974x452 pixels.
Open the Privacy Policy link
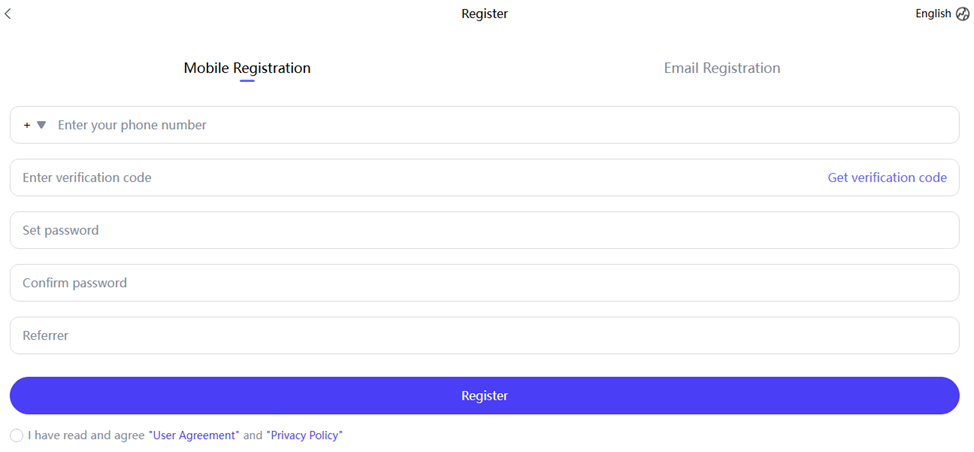point(304,436)
